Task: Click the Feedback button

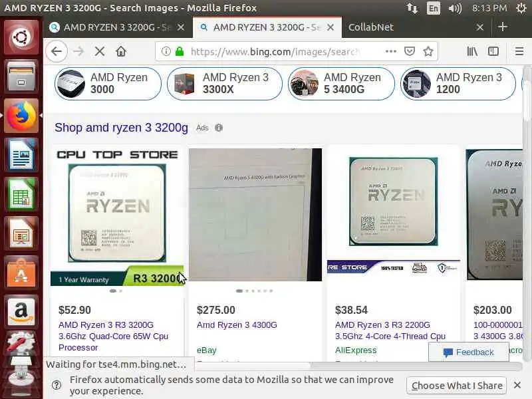Action: 469,352
